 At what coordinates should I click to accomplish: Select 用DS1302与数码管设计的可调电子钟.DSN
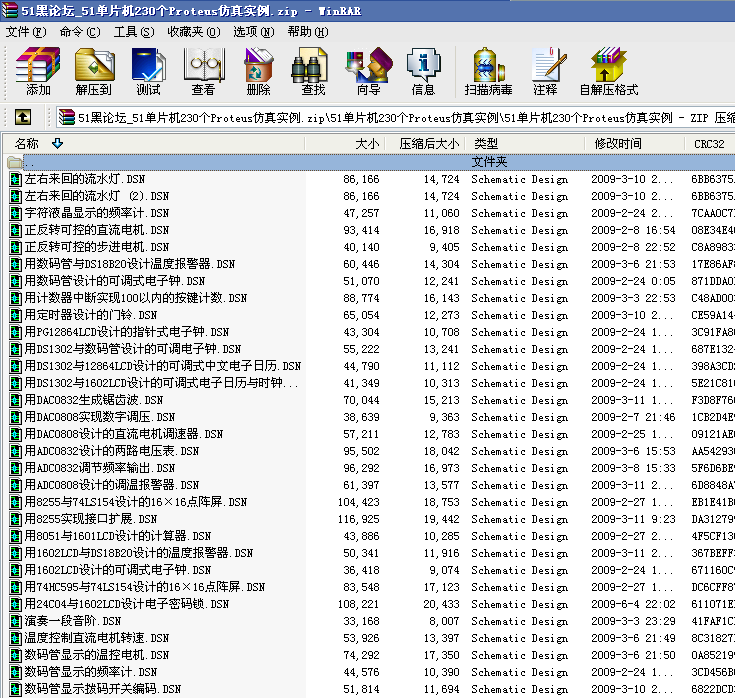133,349
